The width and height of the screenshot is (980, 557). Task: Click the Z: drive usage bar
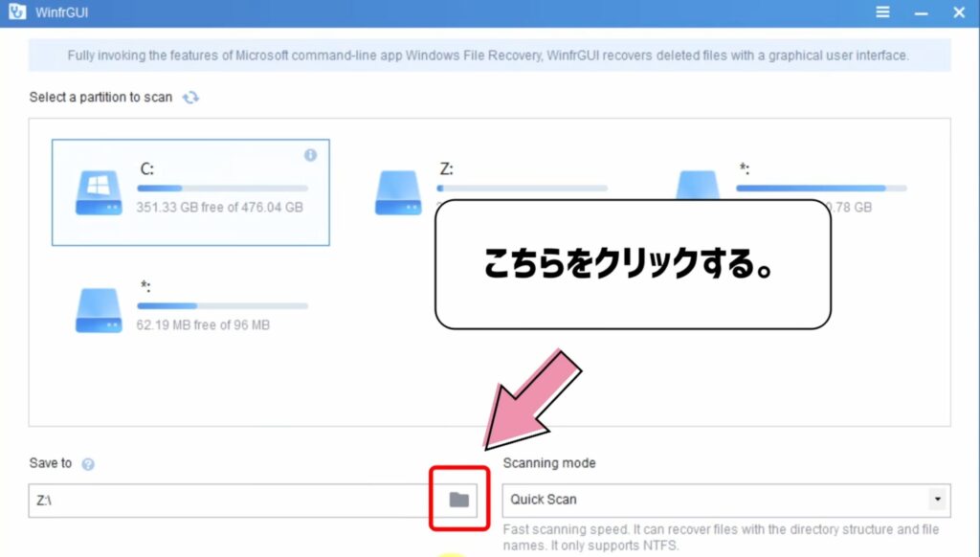click(x=522, y=188)
